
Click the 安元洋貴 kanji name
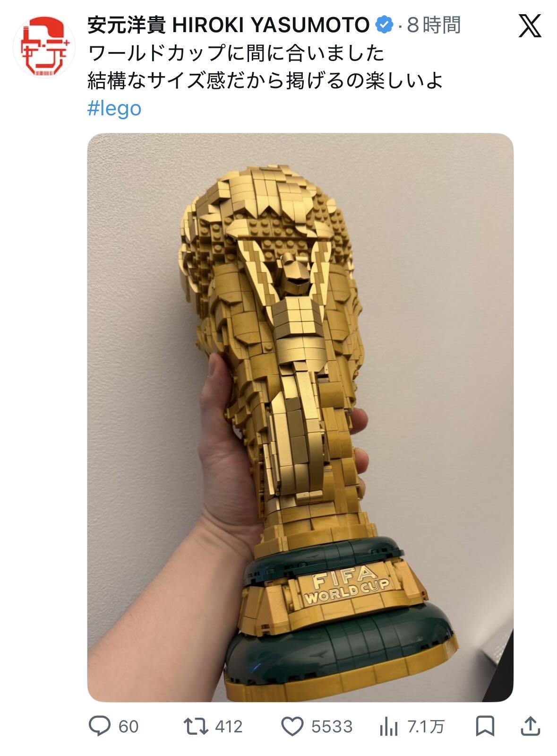(x=127, y=25)
